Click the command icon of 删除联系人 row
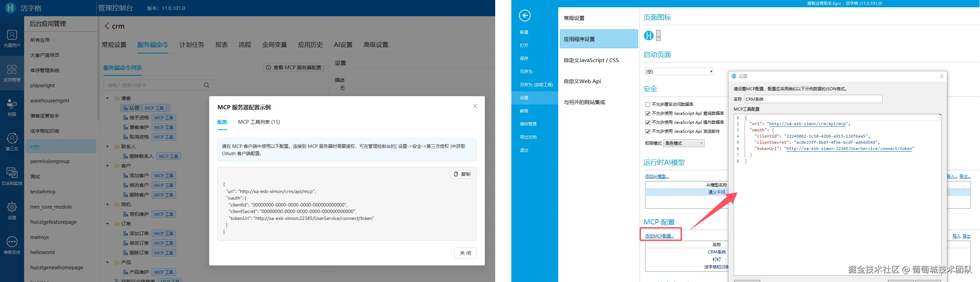980x282 pixels. pos(126,156)
